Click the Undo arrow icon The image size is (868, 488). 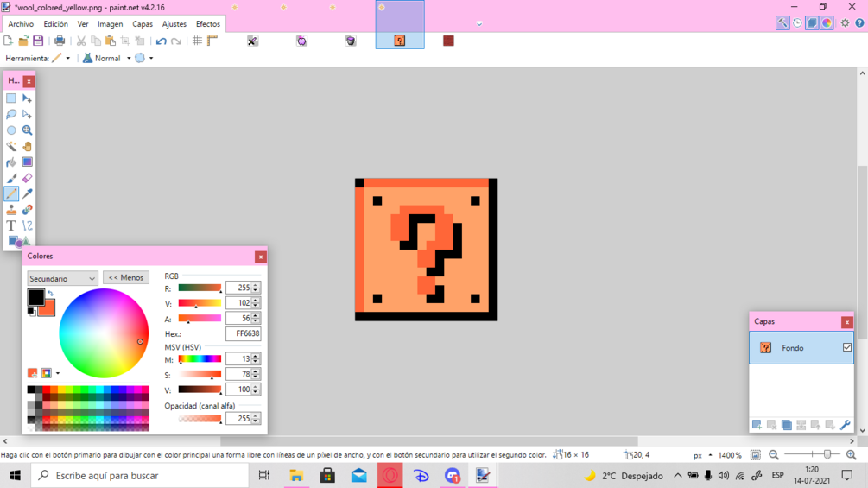[x=162, y=41]
